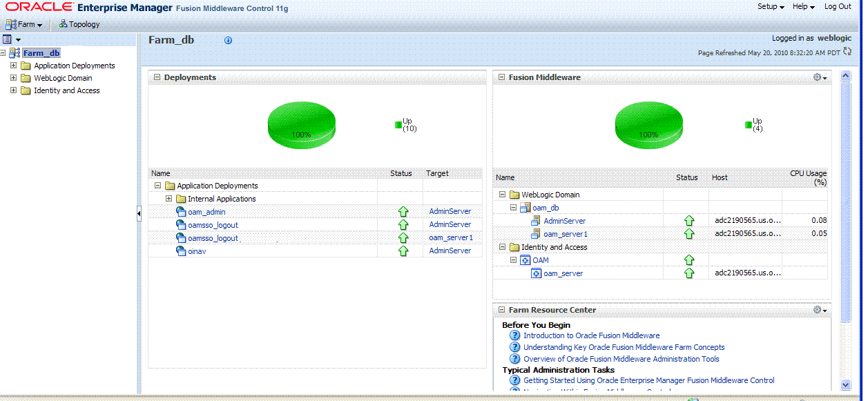Click the oam_server component icon
Screen dimensions: 868x401
[536, 273]
